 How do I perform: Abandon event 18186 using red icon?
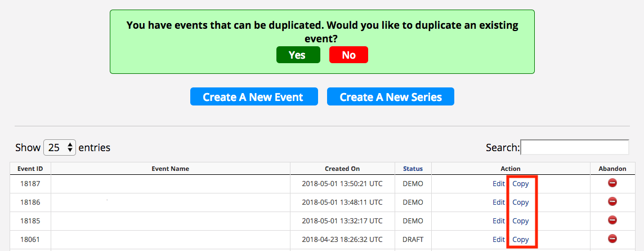click(612, 201)
